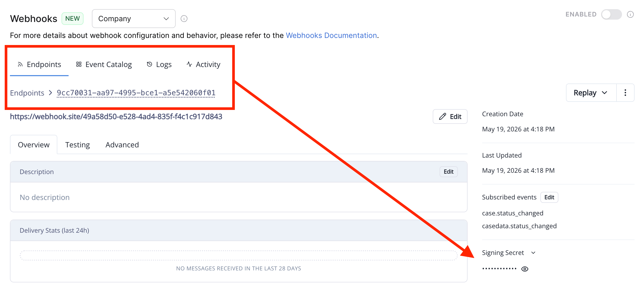Open the Advanced sub-tab
Image resolution: width=644 pixels, height=290 pixels.
coord(122,145)
